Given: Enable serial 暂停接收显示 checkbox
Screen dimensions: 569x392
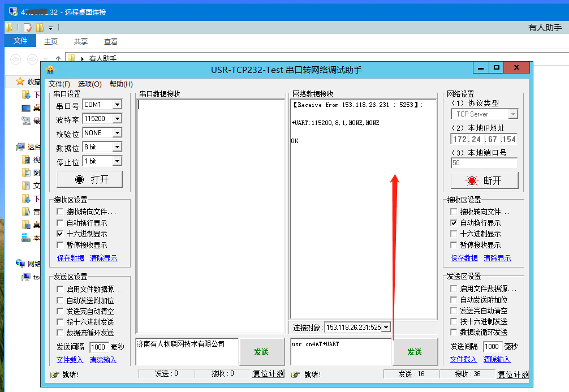Looking at the screenshot, I should pyautogui.click(x=61, y=245).
